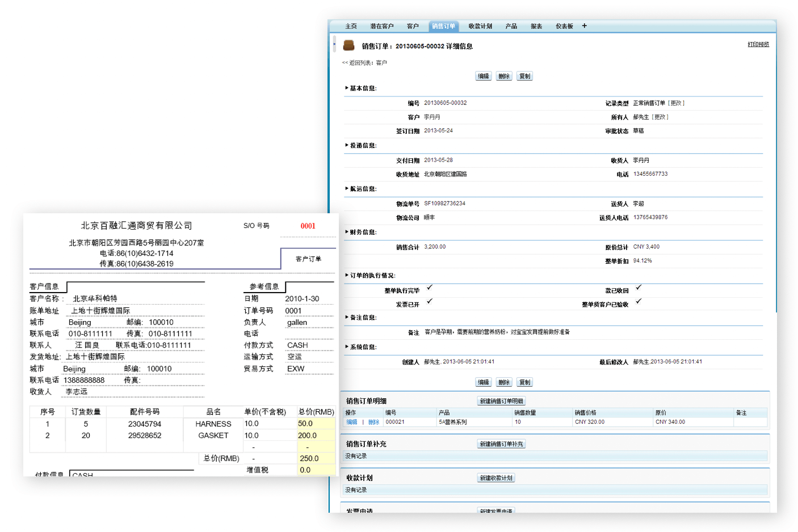Click 编辑 link in order detail row 000021
The height and width of the screenshot is (532, 798).
pyautogui.click(x=352, y=422)
